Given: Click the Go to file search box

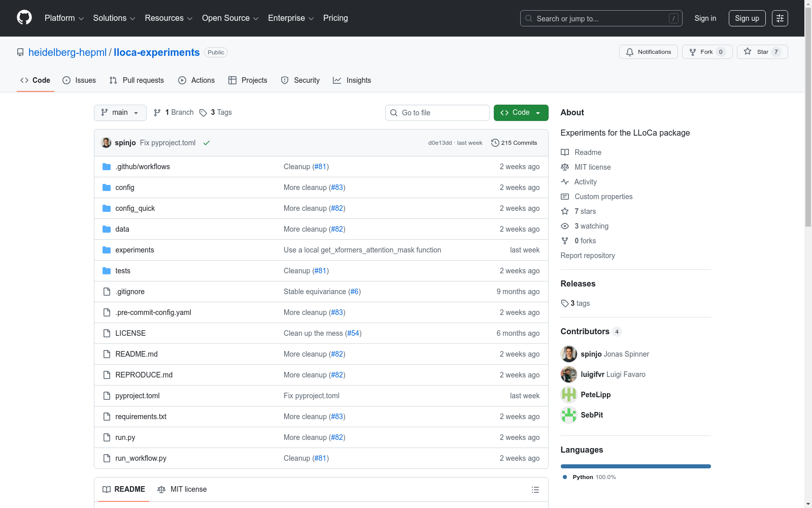Looking at the screenshot, I should coord(437,113).
